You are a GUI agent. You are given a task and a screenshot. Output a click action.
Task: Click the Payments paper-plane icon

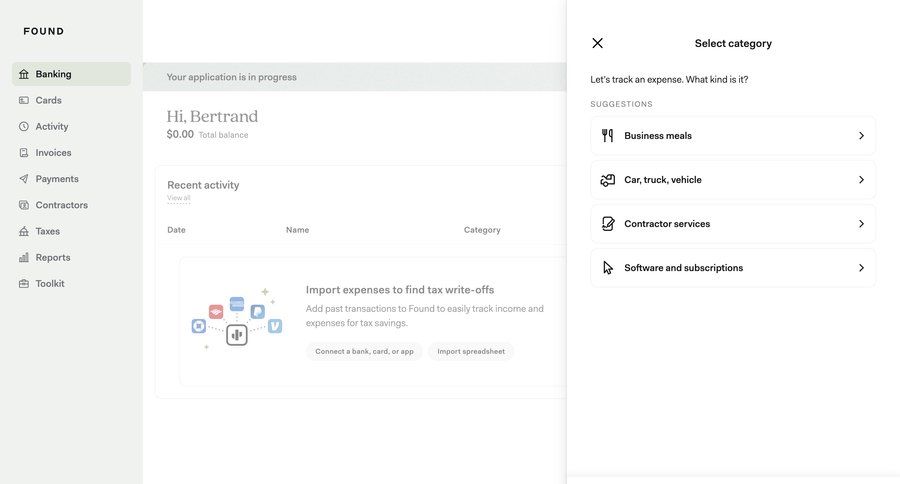pos(24,179)
